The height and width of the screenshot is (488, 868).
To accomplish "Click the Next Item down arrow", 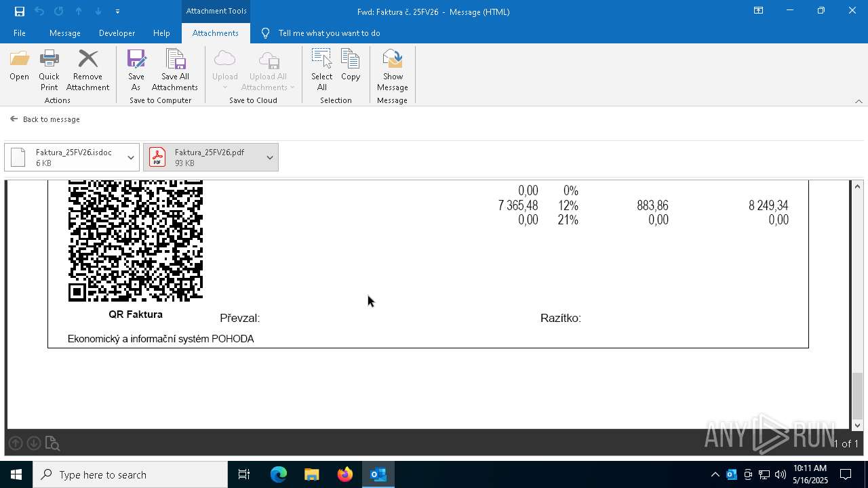I will [98, 11].
